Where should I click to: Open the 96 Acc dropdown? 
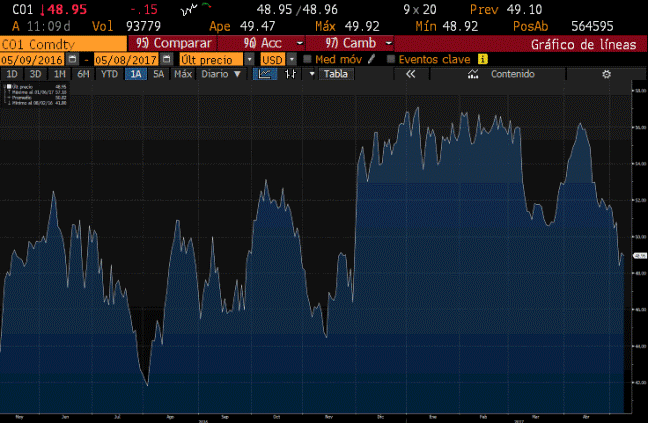300,43
